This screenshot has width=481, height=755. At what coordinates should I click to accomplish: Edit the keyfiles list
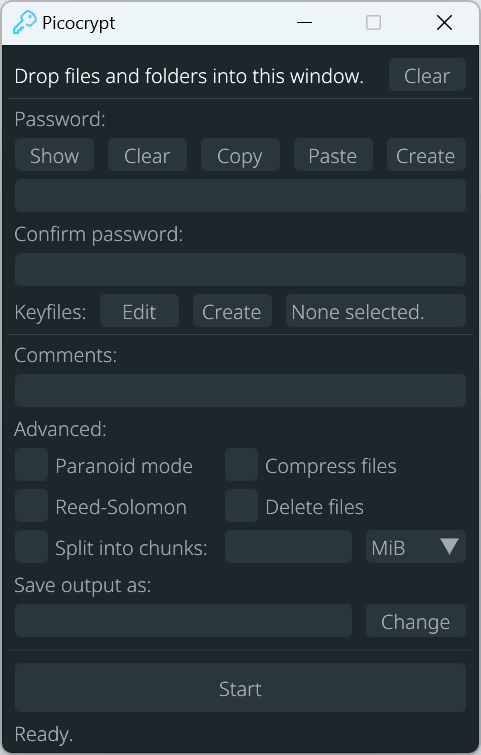[140, 311]
